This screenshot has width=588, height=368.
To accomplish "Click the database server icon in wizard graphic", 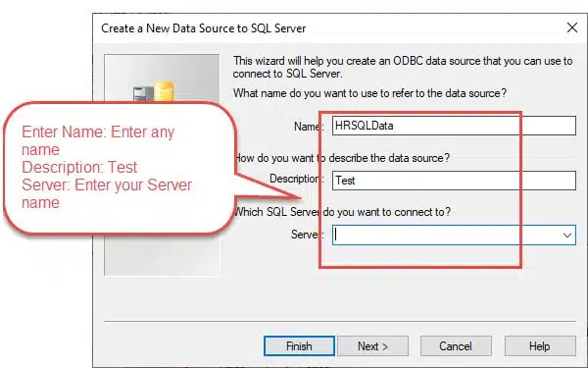I will click(x=154, y=91).
